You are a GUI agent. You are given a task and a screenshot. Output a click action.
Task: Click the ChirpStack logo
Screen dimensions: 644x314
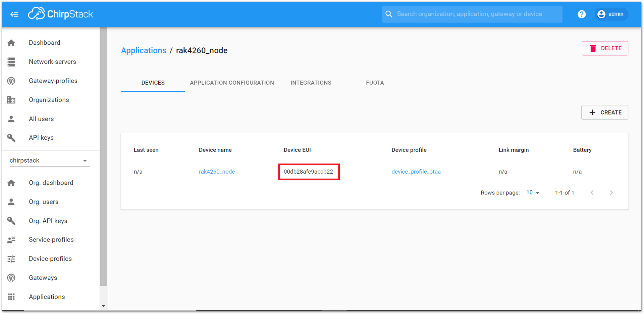point(60,14)
